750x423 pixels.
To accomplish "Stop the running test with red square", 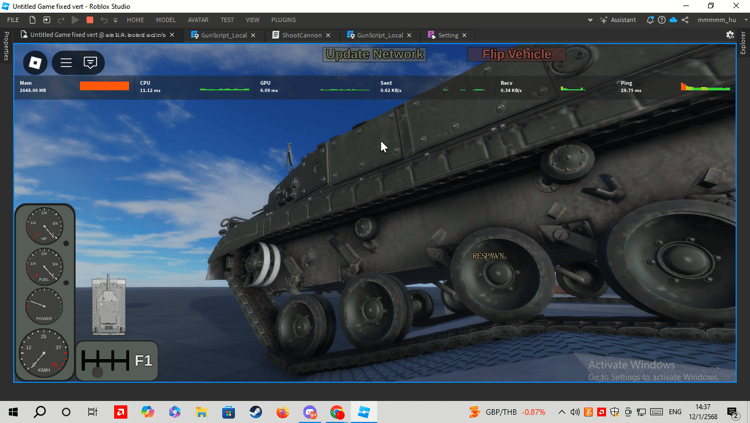I will click(x=89, y=20).
